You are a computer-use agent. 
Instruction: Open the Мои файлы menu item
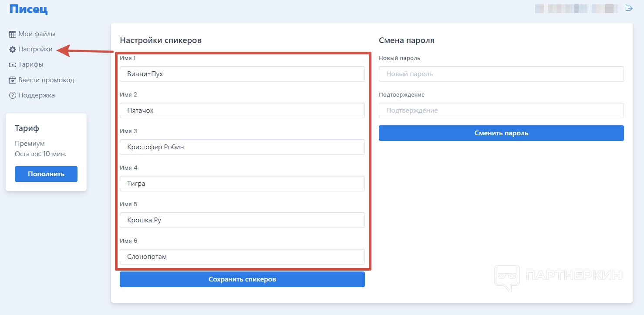(x=37, y=34)
